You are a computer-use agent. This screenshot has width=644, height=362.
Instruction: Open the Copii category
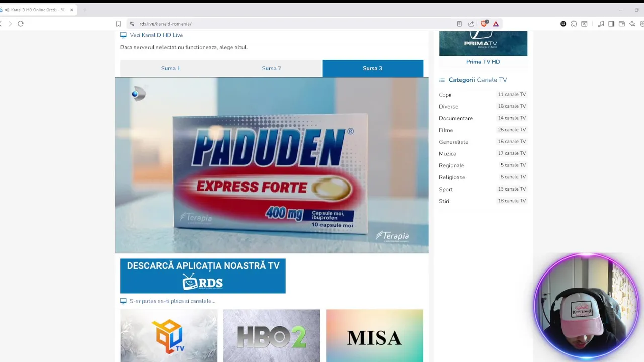(445, 95)
